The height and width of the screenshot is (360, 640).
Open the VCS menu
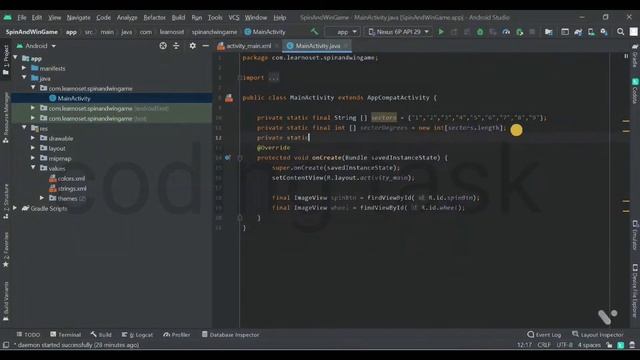233,18
